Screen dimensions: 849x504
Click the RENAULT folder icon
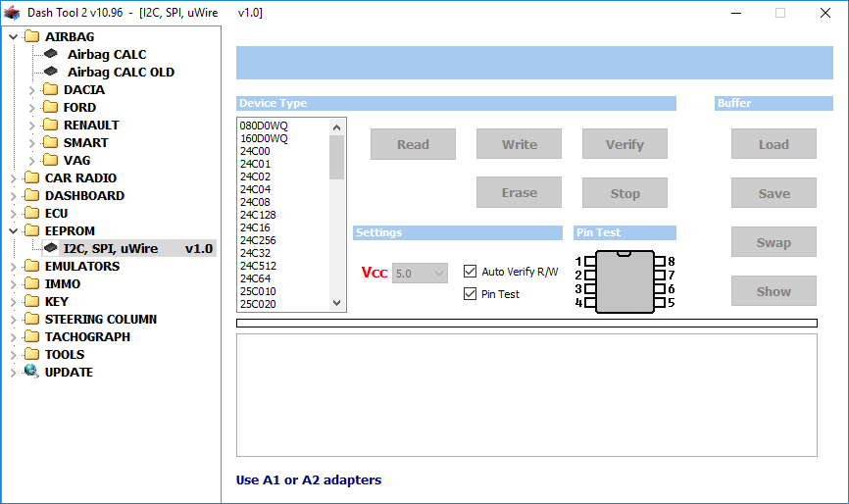click(x=50, y=125)
